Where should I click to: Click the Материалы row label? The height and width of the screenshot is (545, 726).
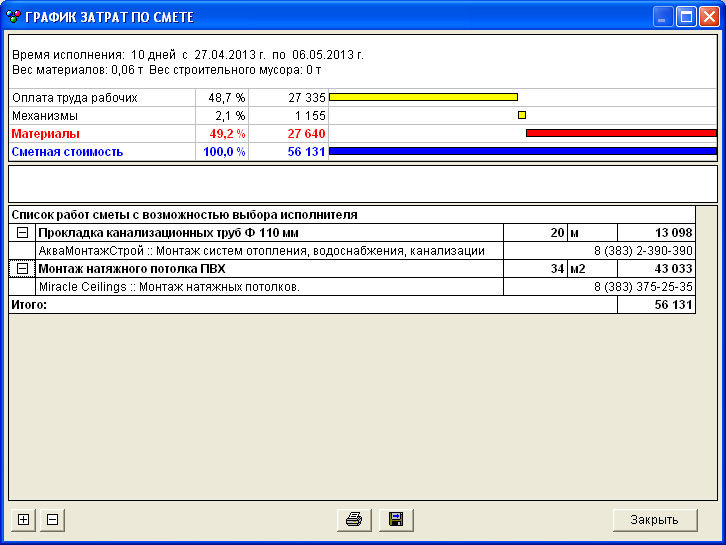pos(46,133)
